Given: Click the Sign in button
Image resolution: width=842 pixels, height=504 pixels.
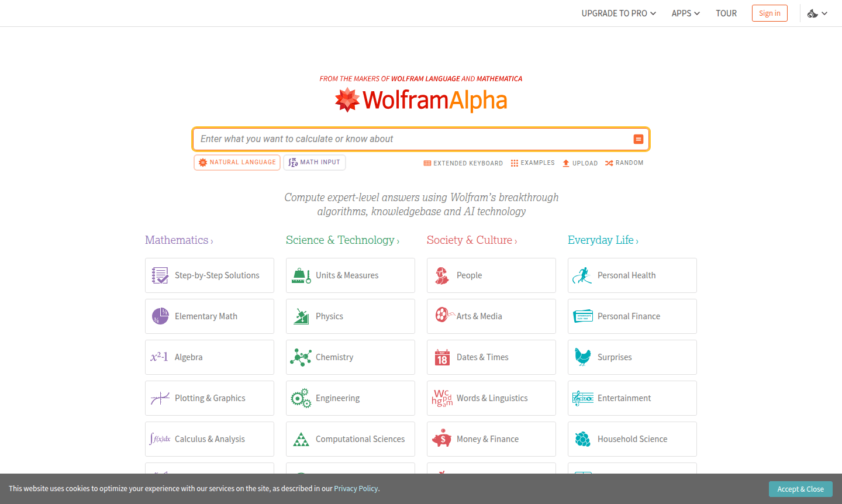Looking at the screenshot, I should click(769, 13).
